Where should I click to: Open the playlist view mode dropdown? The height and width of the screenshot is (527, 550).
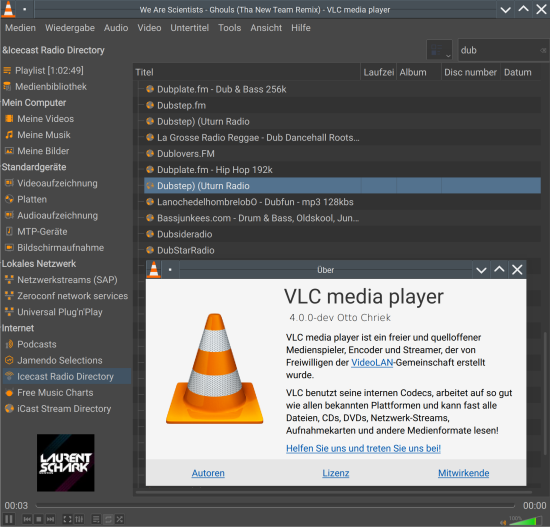(x=439, y=50)
